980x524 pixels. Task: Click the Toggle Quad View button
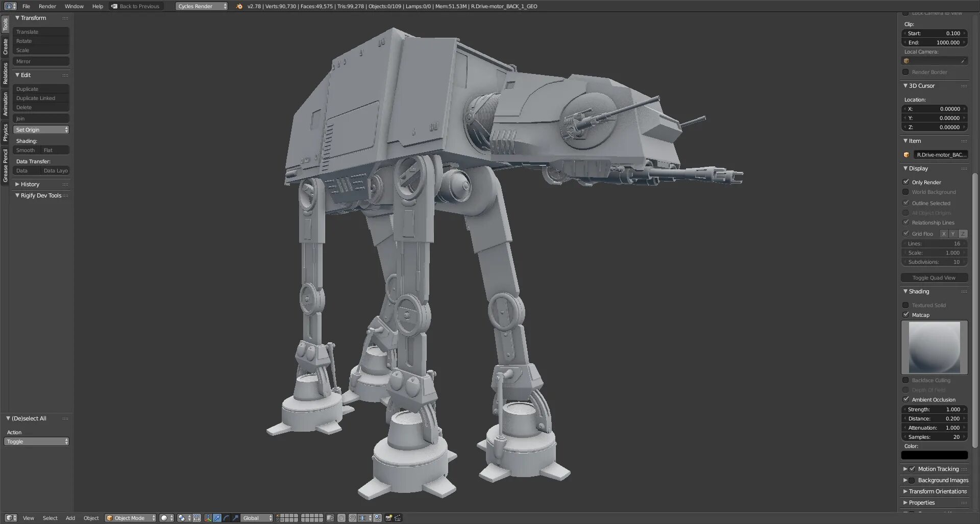point(934,278)
